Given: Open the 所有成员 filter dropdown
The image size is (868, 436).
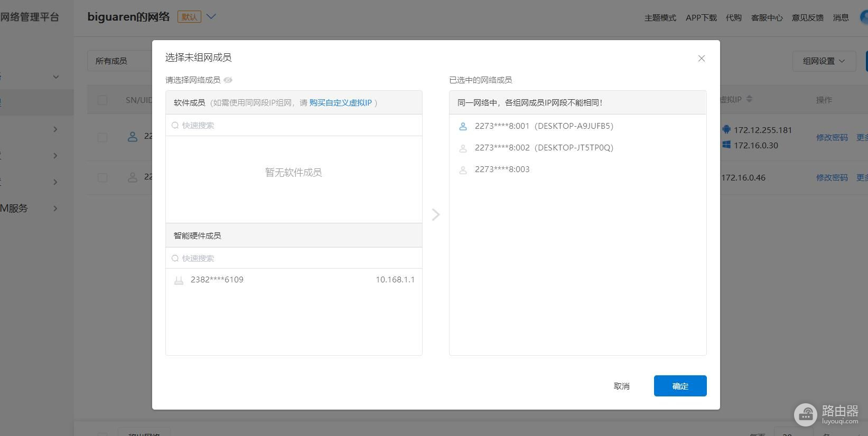Looking at the screenshot, I should (119, 61).
